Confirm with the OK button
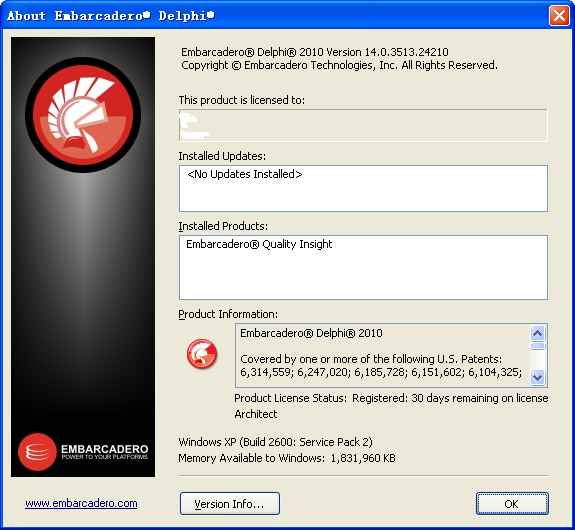 click(512, 504)
